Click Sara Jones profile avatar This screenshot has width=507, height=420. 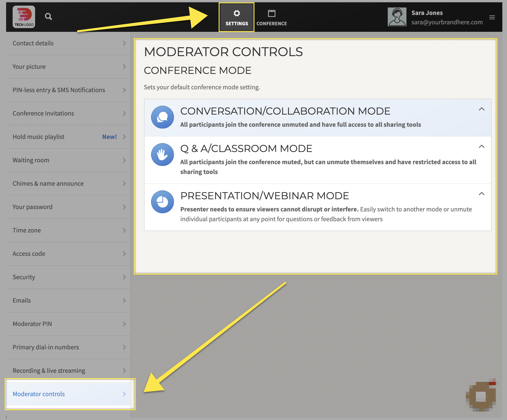pos(397,17)
